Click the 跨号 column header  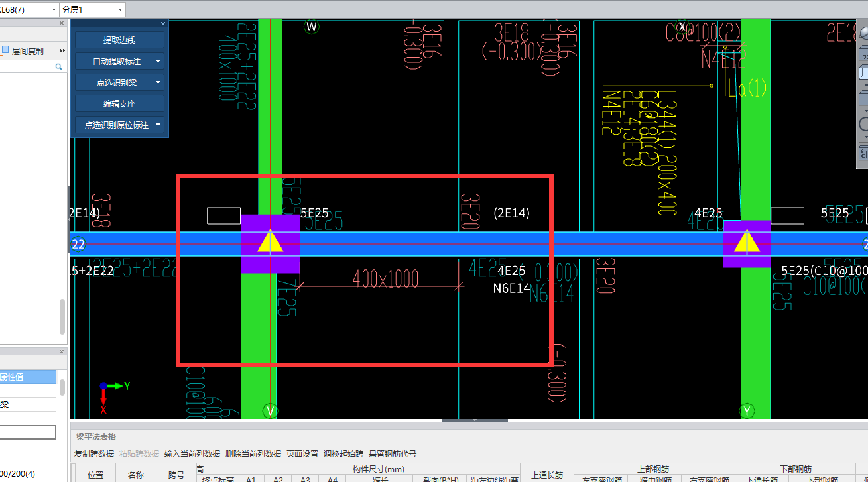pyautogui.click(x=176, y=475)
